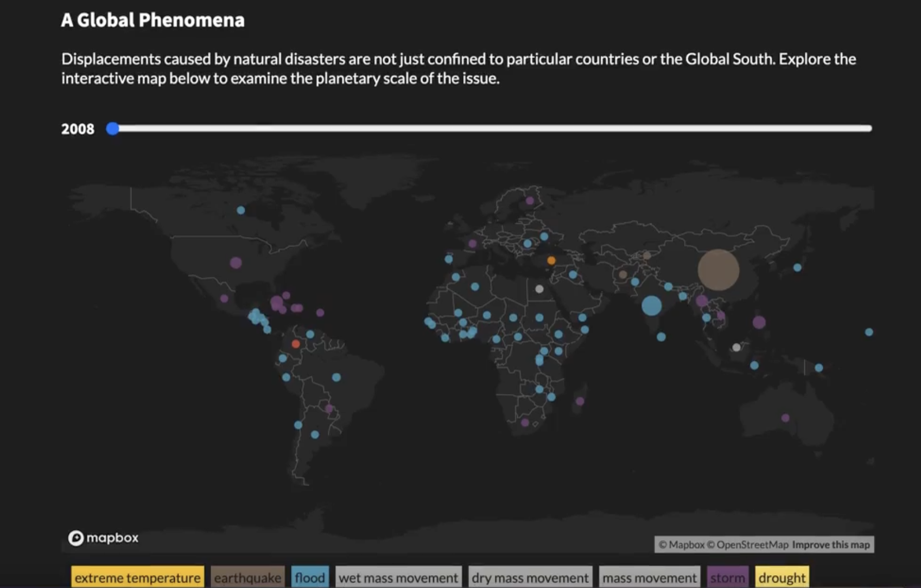Select the wet mass movement legend tag
Image resolution: width=921 pixels, height=588 pixels.
(x=398, y=577)
